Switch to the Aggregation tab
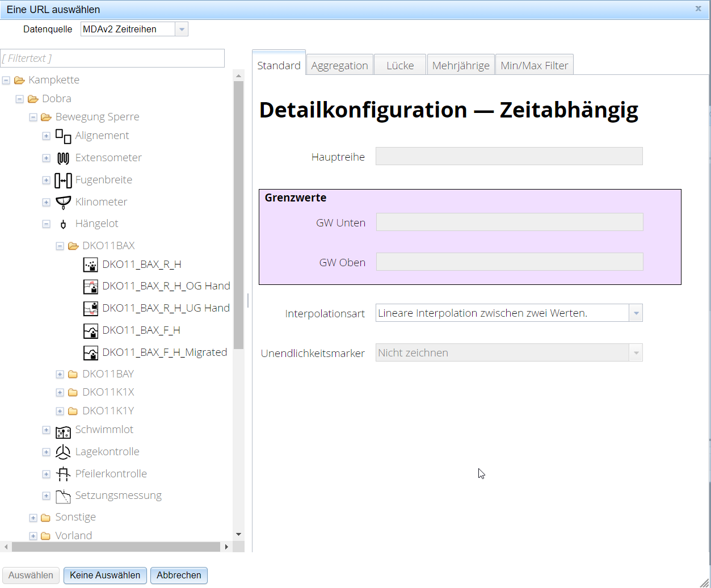The height and width of the screenshot is (588, 711). pos(339,65)
